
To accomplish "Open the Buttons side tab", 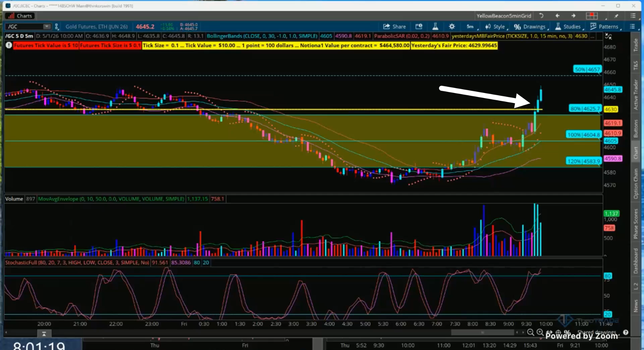I will point(636,128).
